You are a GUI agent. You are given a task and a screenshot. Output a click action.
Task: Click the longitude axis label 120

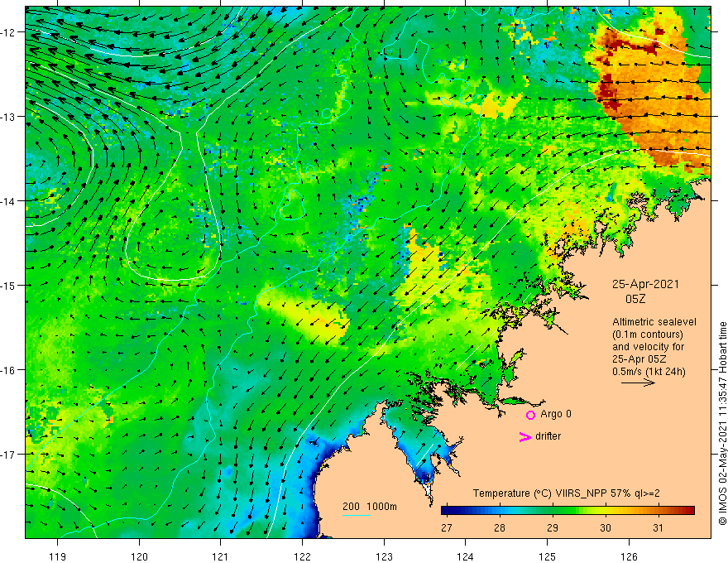point(139,556)
